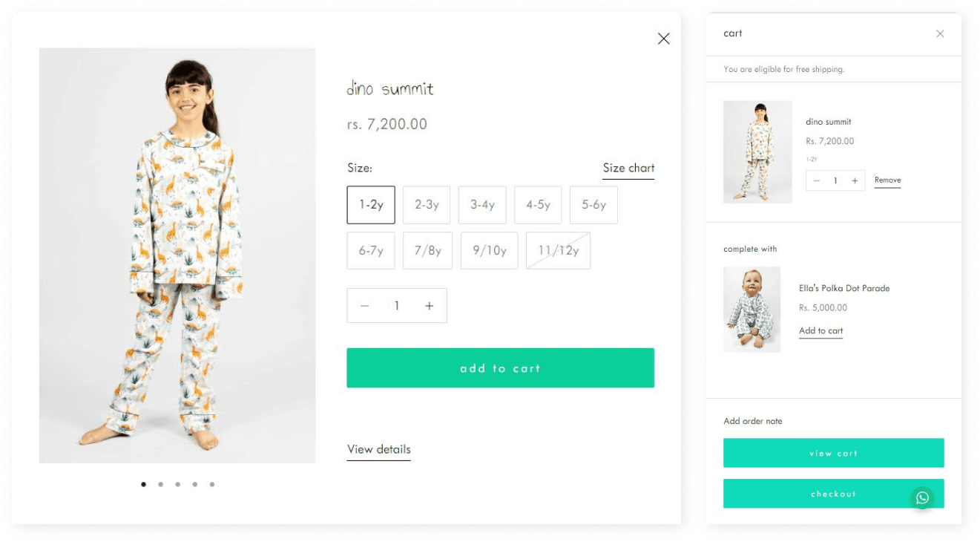Select size 1-2y
Screen dimensions: 980x542
coord(371,205)
